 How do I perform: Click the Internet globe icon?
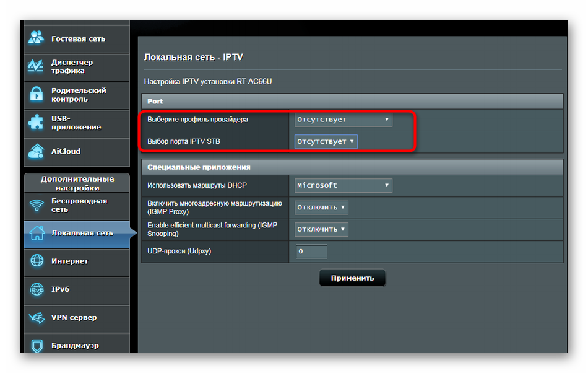37,261
